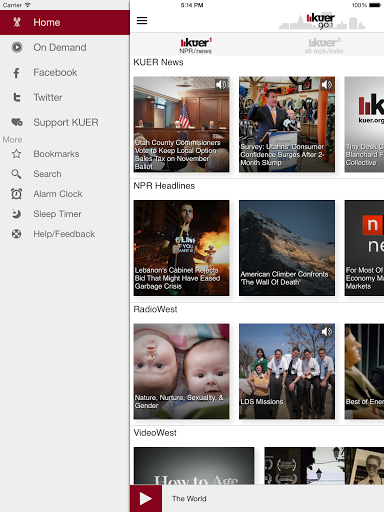Play audio on Utah County Commissioners story
This screenshot has height=512, width=384.
tap(221, 85)
